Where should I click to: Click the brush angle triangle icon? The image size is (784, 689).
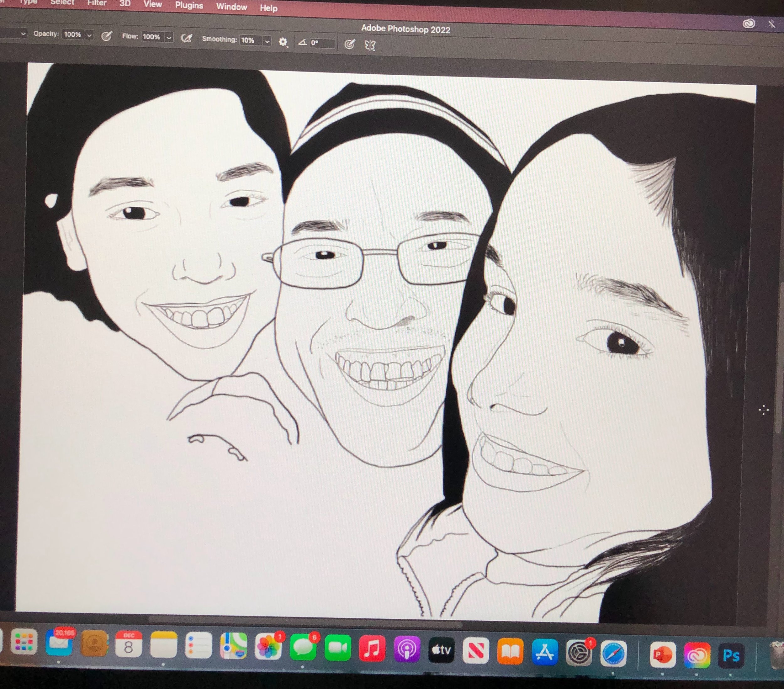[302, 42]
